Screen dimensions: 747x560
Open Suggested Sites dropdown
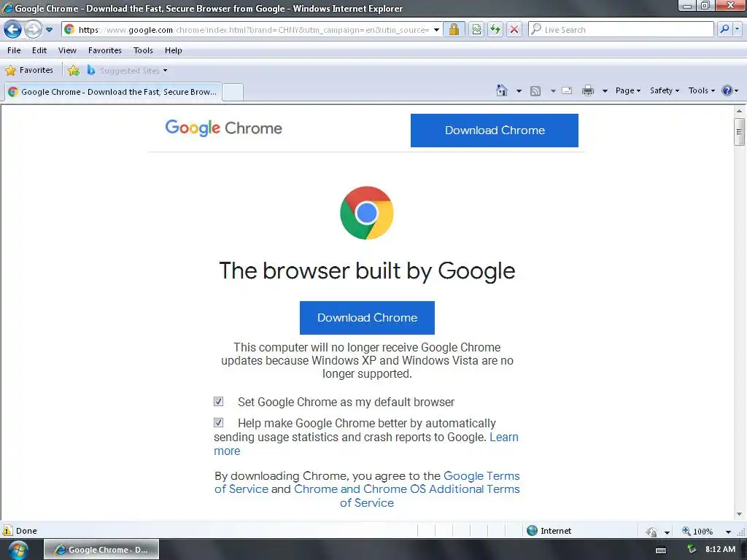point(127,71)
